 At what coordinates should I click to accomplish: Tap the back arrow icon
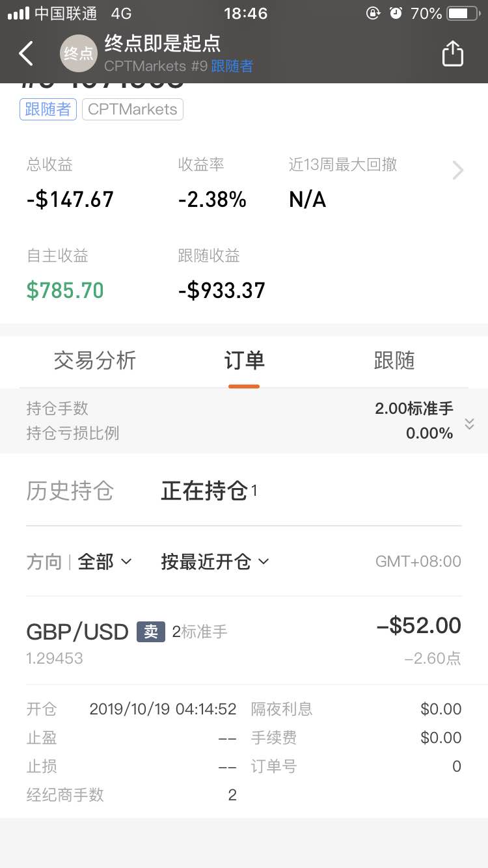click(26, 53)
